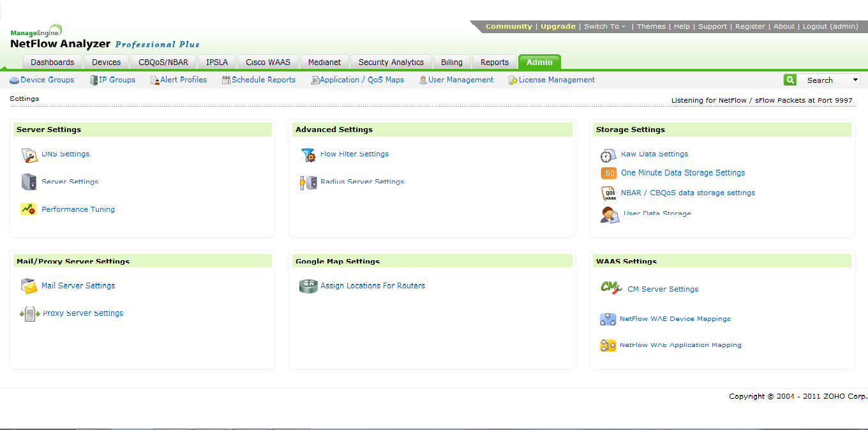Open the Raw Data Settings link

(x=654, y=154)
